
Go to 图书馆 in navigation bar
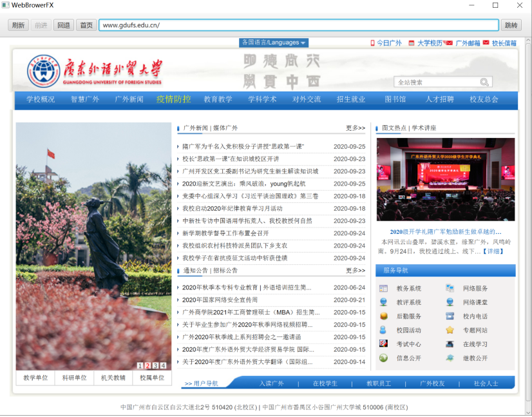click(x=395, y=99)
